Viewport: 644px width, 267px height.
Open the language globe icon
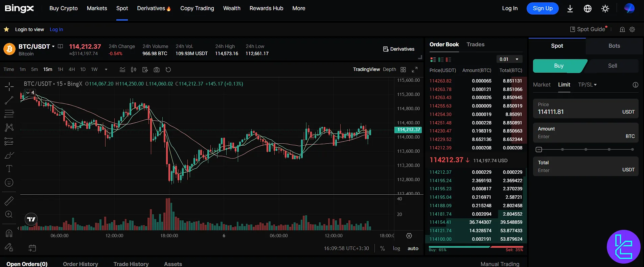coord(588,8)
